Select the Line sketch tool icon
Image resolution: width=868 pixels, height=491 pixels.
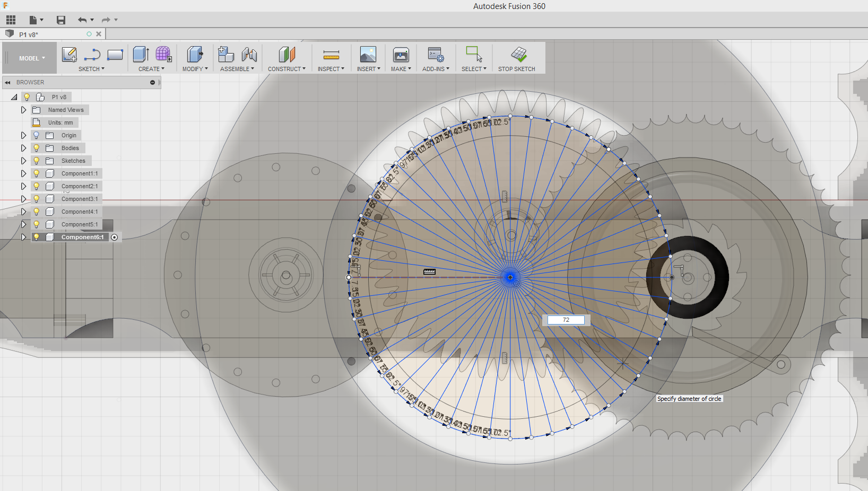coord(92,54)
